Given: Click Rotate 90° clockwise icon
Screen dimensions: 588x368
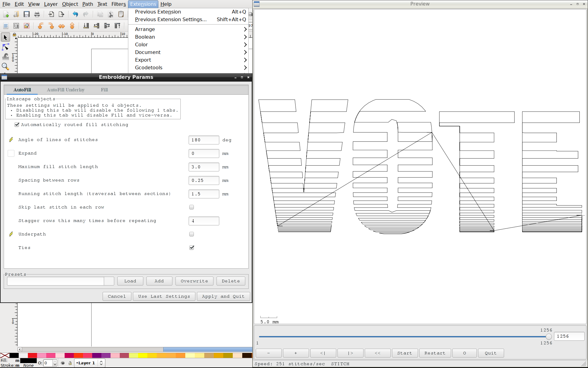Looking at the screenshot, I should [51, 26].
